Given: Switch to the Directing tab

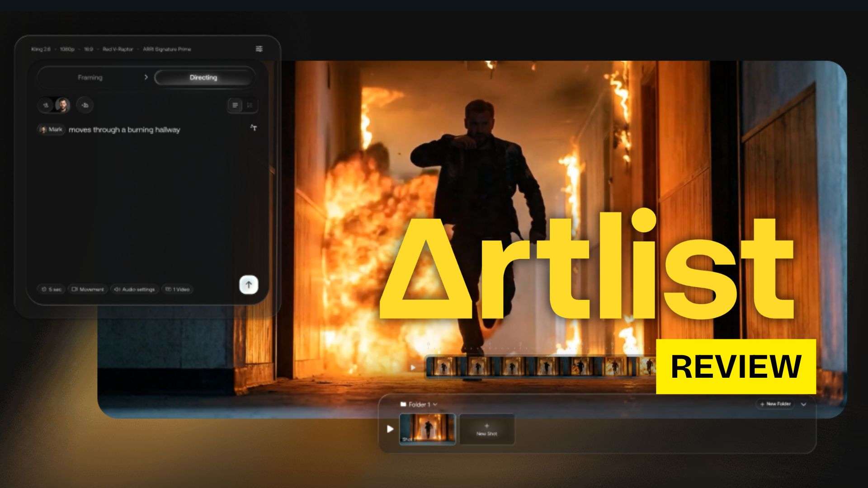Looking at the screenshot, I should click(x=203, y=78).
